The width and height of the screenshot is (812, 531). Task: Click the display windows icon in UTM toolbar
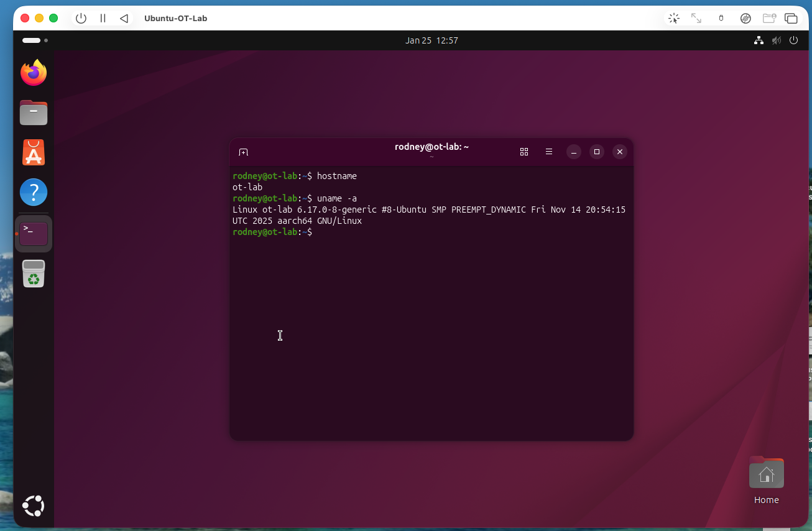pos(791,18)
